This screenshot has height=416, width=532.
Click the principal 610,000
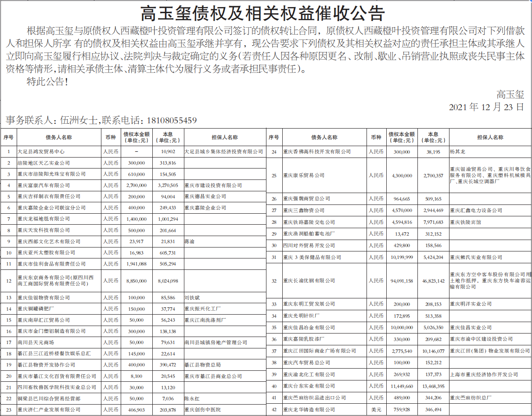coord(137,174)
